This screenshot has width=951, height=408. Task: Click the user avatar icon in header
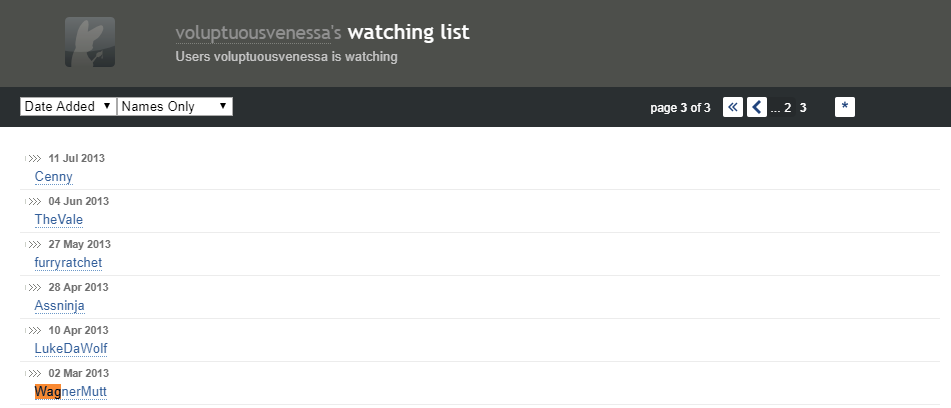coord(90,42)
